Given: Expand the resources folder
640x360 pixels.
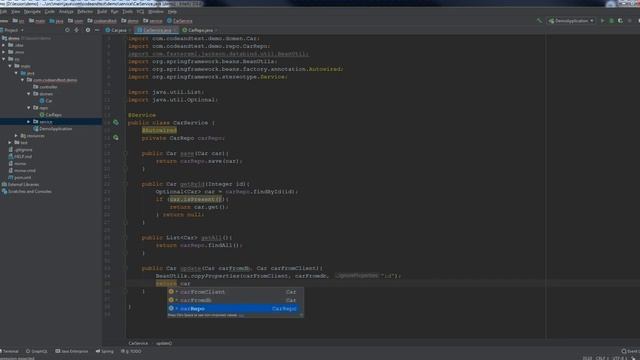Looking at the screenshot, I should (x=16, y=136).
